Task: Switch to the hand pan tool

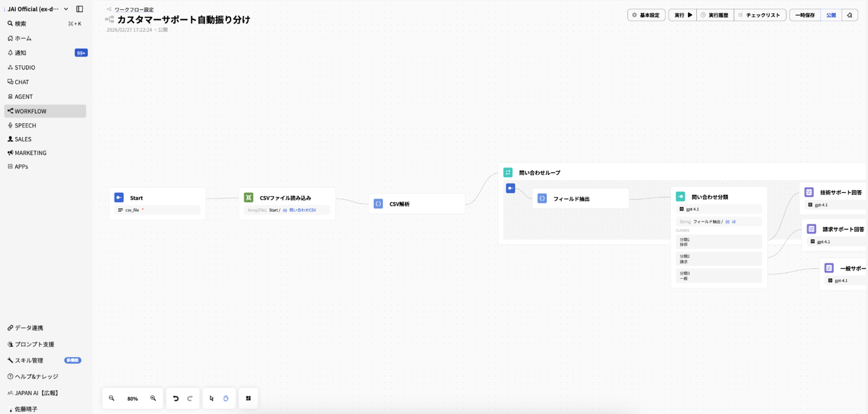Action: [226, 398]
